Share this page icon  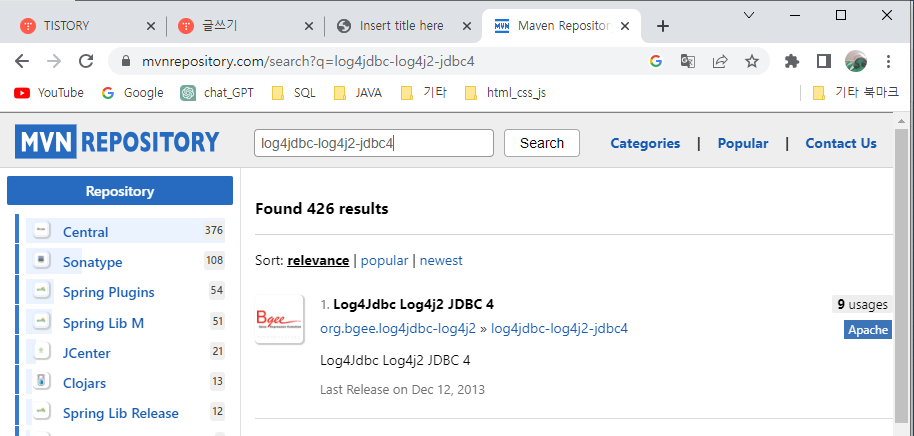(x=720, y=61)
